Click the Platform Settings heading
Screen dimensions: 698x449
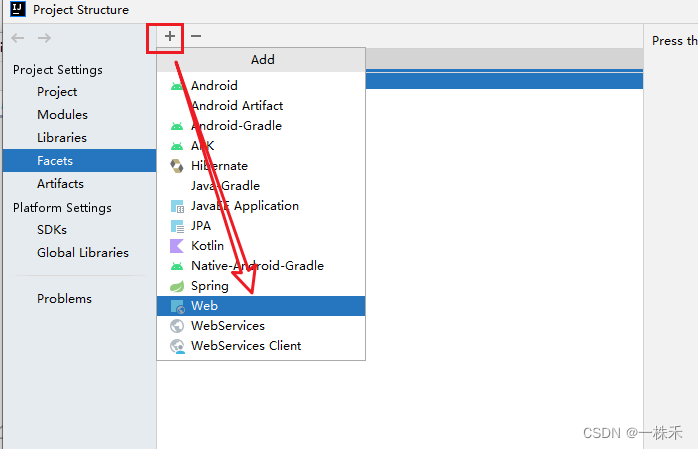pyautogui.click(x=62, y=208)
